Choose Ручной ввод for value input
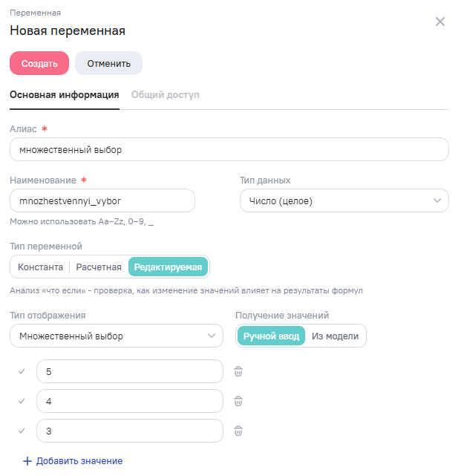The image size is (464, 476). coord(271,336)
